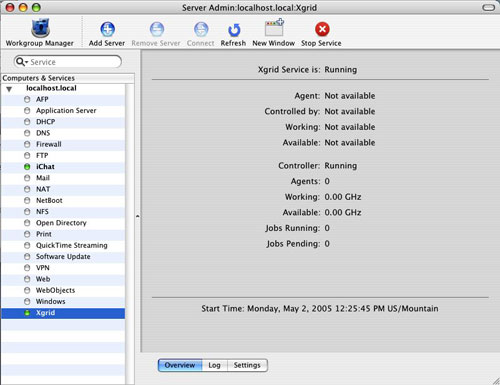
Task: Click the VPN status indicator icon
Action: coord(27,268)
